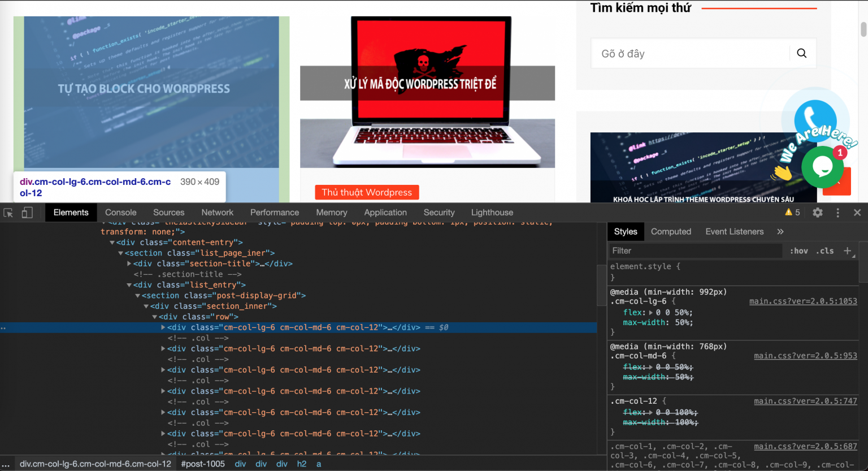The height and width of the screenshot is (471, 868).
Task: Open main.css?ver=2.0.5:1053 source link
Action: [x=803, y=301]
